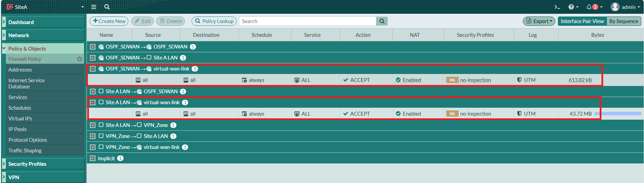Click the always schedule icon in OSPF_SDWAN policy
Screen dimensions: 644x183
click(x=244, y=80)
